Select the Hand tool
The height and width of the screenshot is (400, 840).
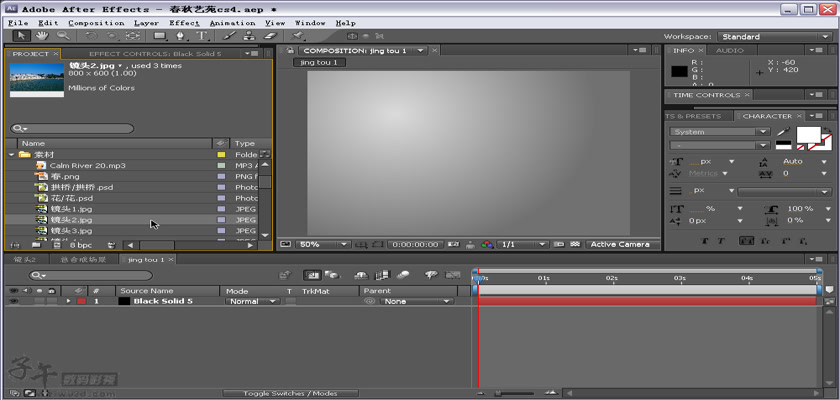[x=42, y=36]
